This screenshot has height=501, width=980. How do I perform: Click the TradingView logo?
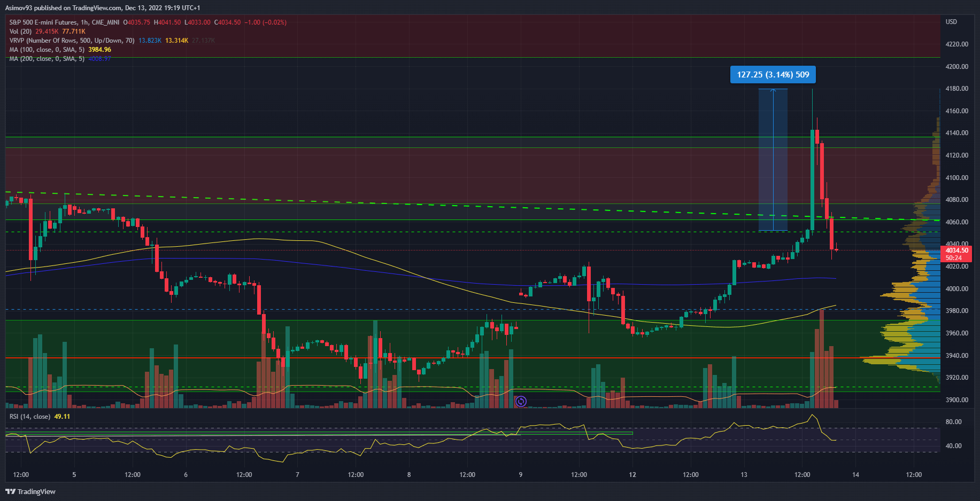(x=30, y=491)
